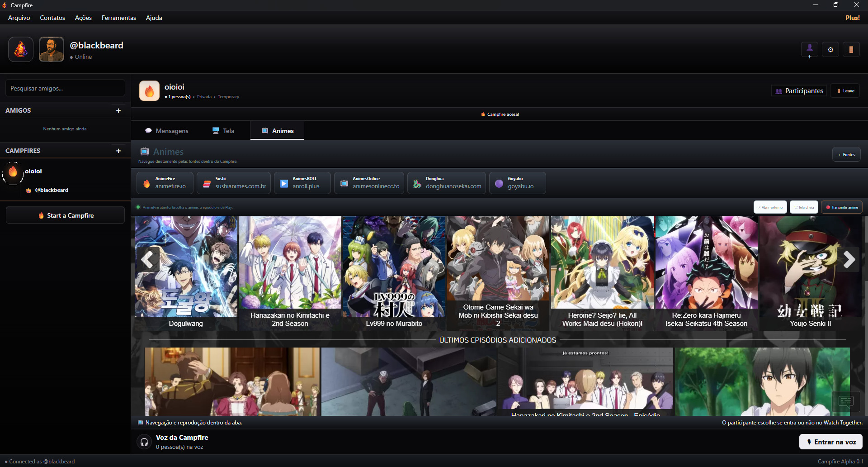Click the add friend person icon
Image resolution: width=868 pixels, height=467 pixels.
(810, 49)
